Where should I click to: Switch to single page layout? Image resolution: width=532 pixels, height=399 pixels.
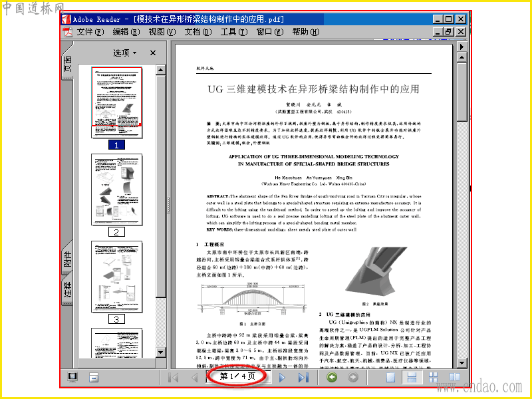point(390,377)
